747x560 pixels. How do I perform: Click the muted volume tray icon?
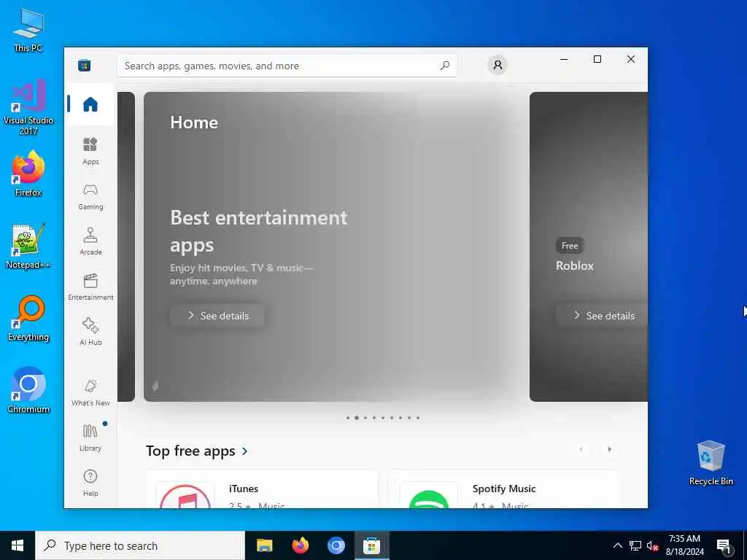tap(652, 545)
